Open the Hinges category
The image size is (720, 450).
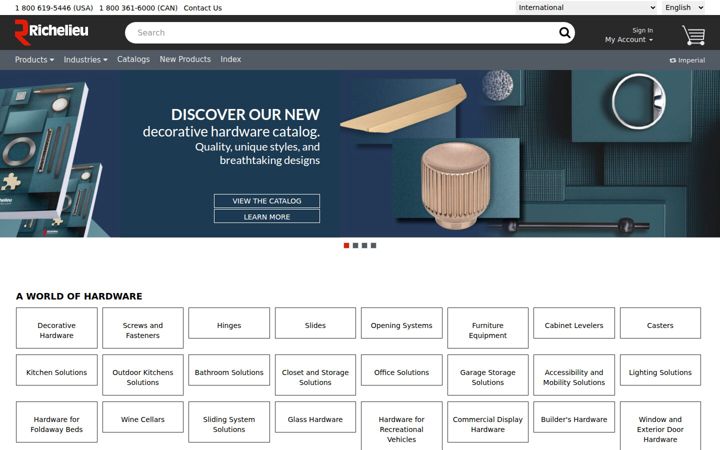(x=229, y=323)
